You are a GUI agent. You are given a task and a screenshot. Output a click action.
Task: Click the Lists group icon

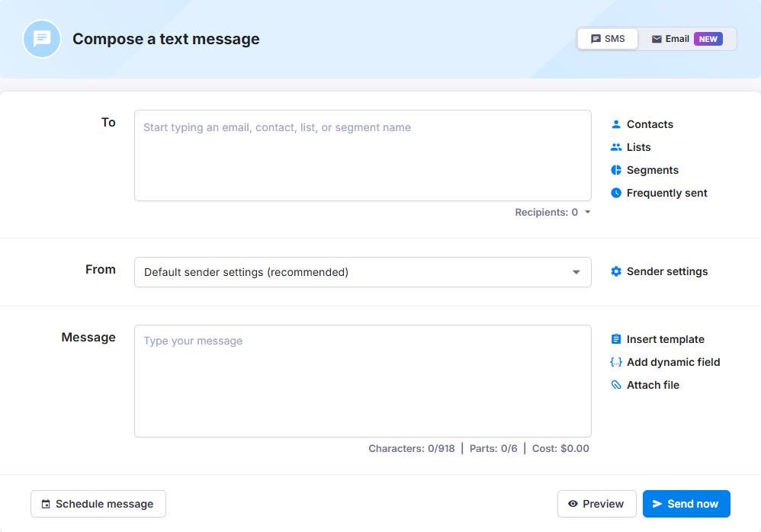tap(616, 147)
